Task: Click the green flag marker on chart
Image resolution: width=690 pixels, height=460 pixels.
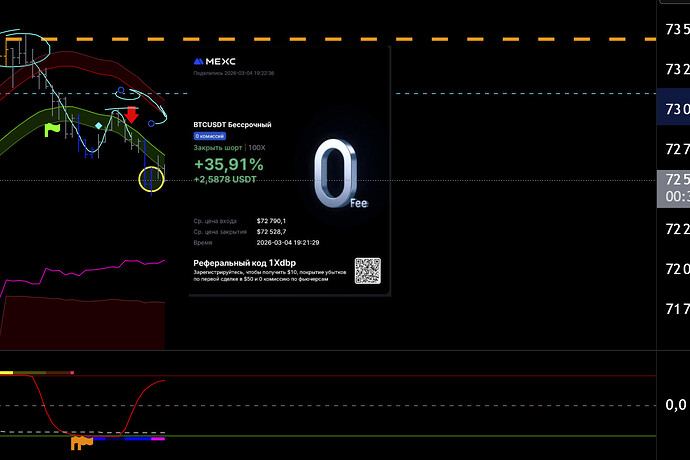Action: coord(54,128)
